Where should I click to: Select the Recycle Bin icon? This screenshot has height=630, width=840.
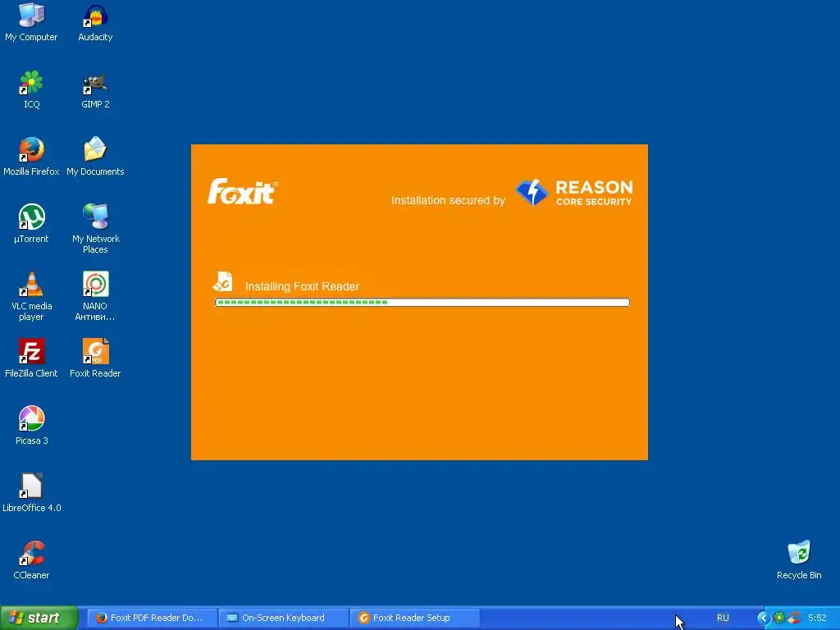(799, 560)
